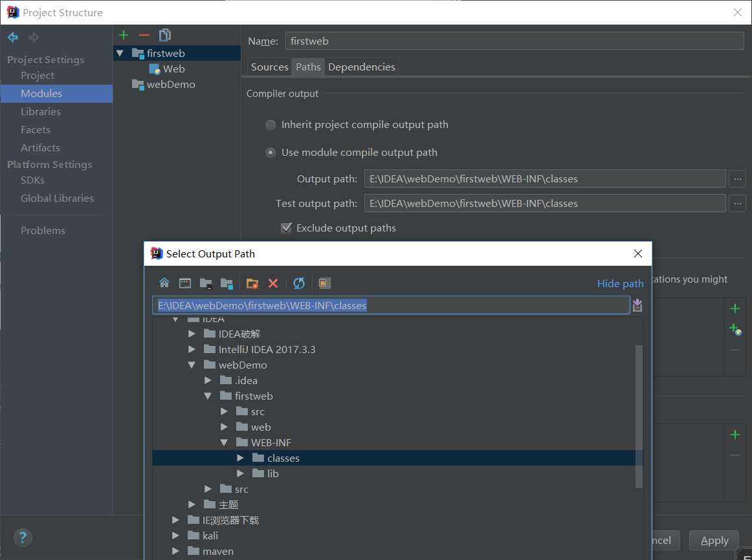
Task: Create a new folder in the chooser
Action: coord(252,283)
